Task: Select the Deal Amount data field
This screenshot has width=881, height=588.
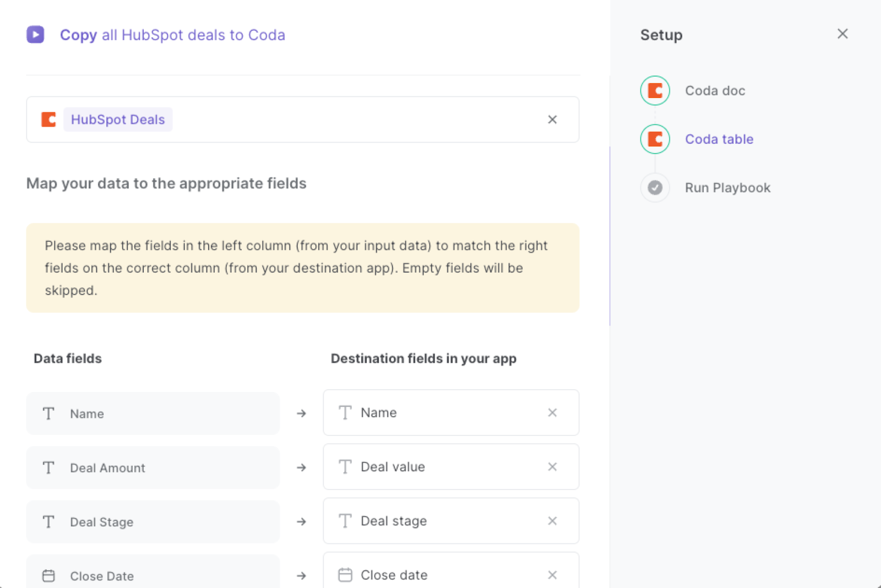Action: pyautogui.click(x=153, y=467)
